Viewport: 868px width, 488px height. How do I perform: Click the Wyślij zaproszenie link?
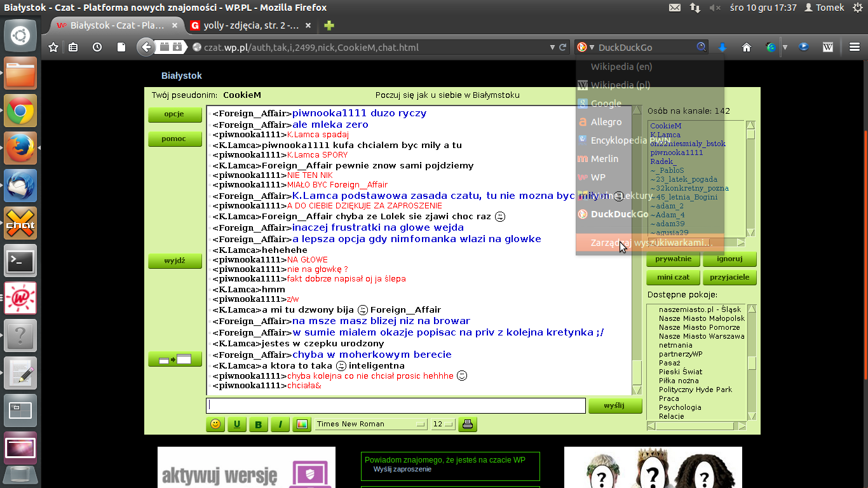coord(402,469)
